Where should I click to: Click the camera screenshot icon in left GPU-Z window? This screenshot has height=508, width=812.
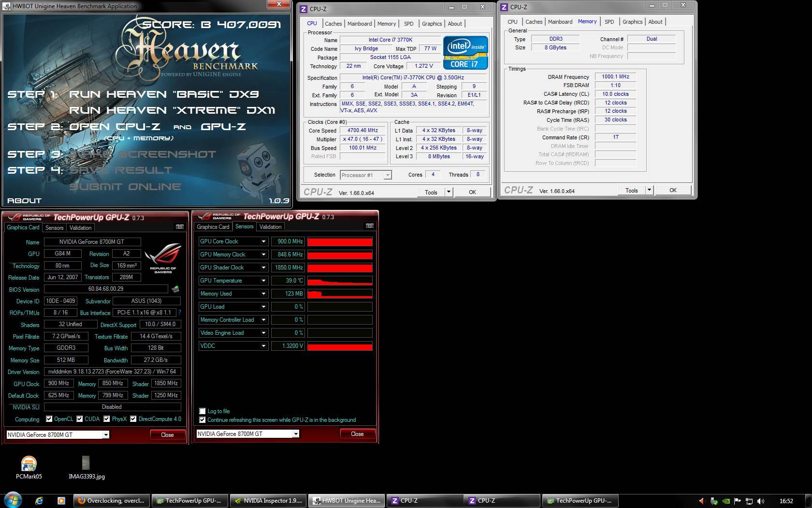pyautogui.click(x=179, y=226)
